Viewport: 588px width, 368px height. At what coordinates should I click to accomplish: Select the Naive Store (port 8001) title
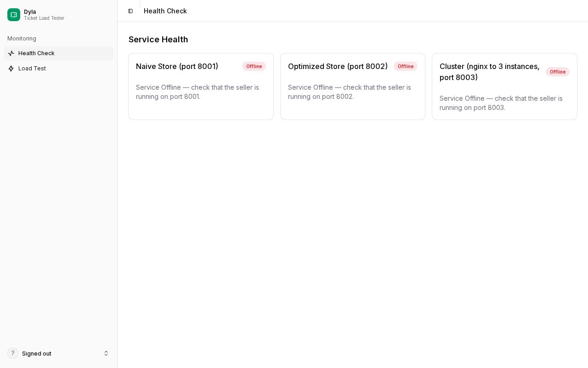(177, 66)
